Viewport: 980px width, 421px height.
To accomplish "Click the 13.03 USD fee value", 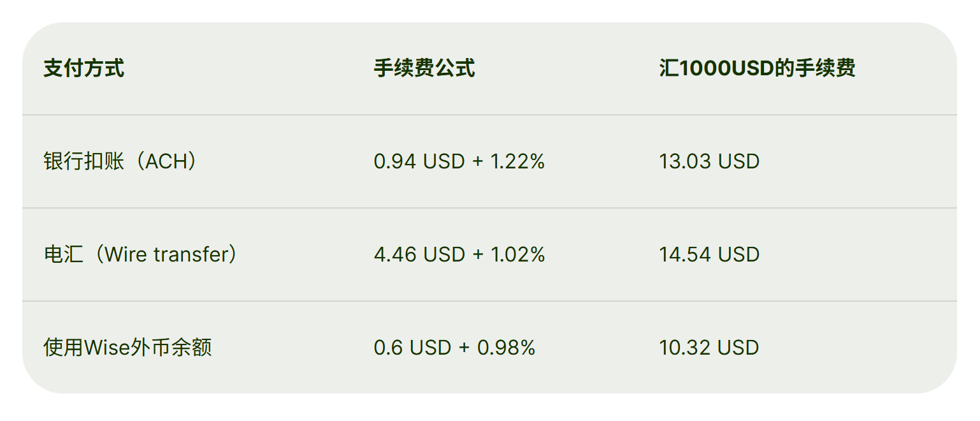I will point(709,161).
